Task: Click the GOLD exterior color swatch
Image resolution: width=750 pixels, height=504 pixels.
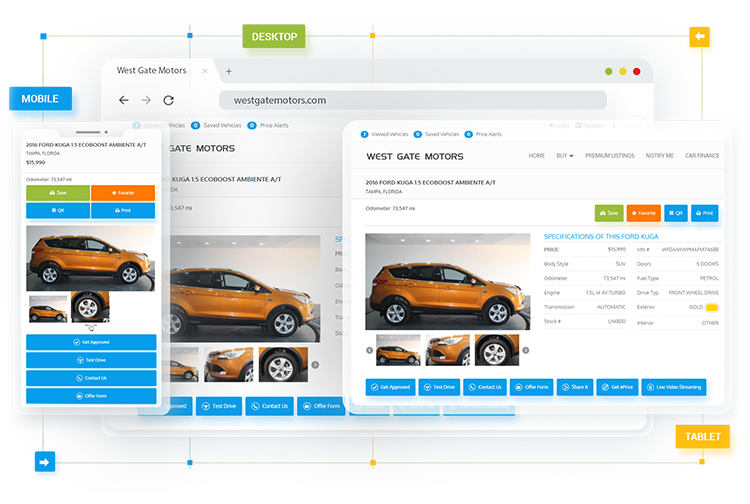Action: coord(712,307)
